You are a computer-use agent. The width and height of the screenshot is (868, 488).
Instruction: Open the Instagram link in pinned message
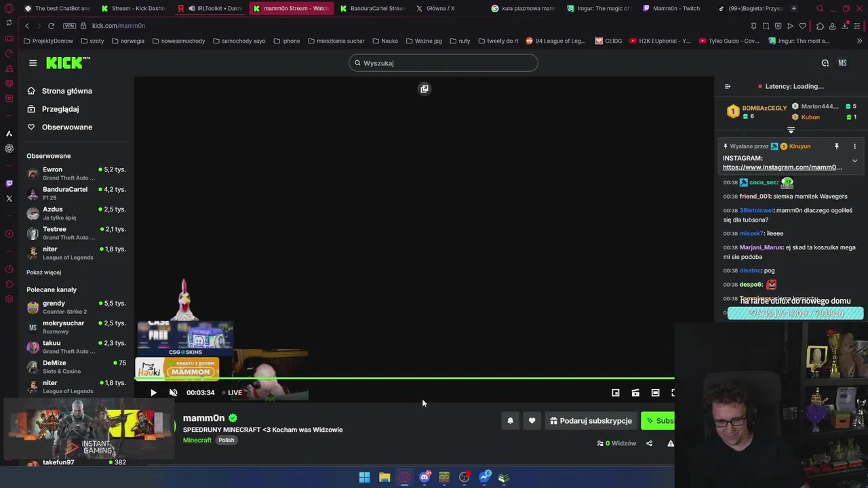point(782,167)
